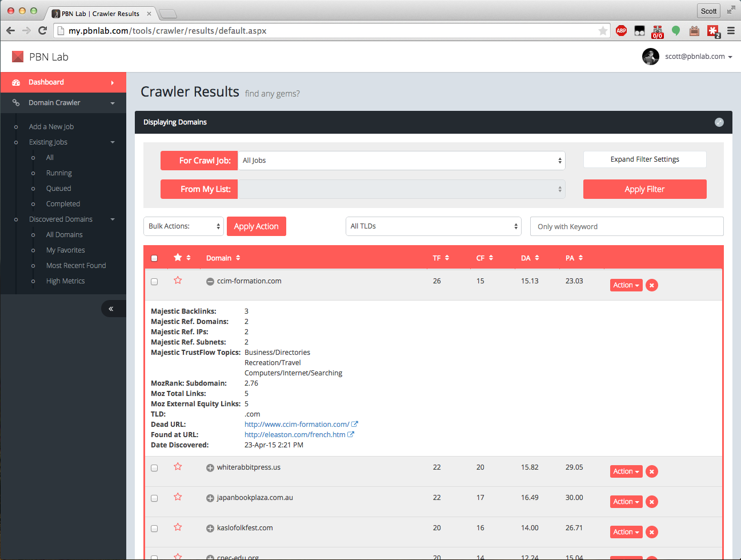The height and width of the screenshot is (560, 741).
Task: Select Running jobs in the sidebar
Action: click(x=59, y=173)
